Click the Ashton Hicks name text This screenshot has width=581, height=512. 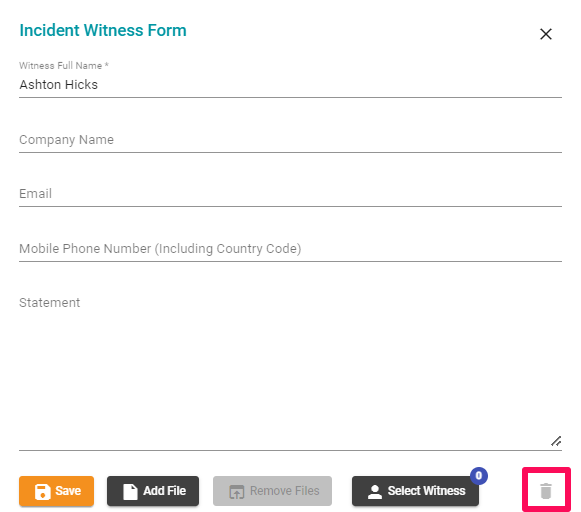59,85
